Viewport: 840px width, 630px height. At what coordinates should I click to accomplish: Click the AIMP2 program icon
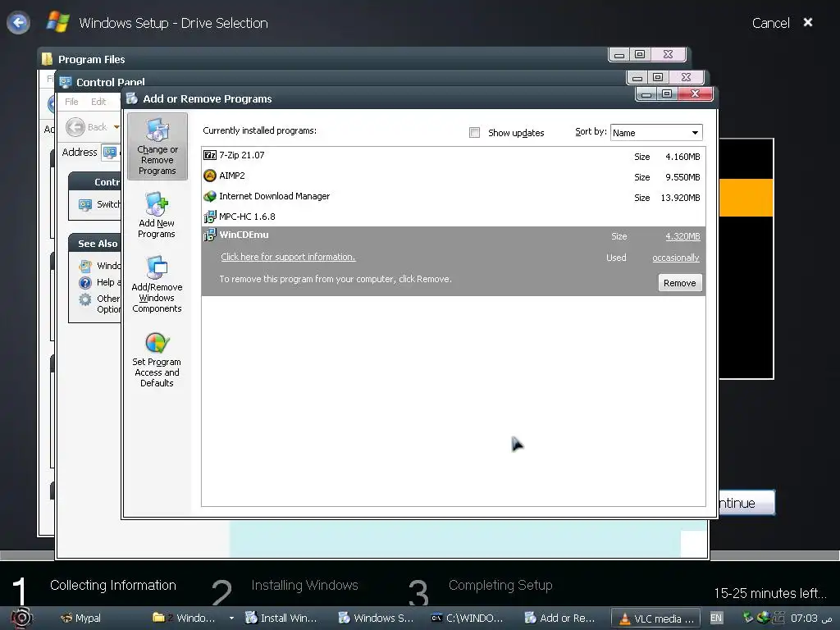pos(209,176)
